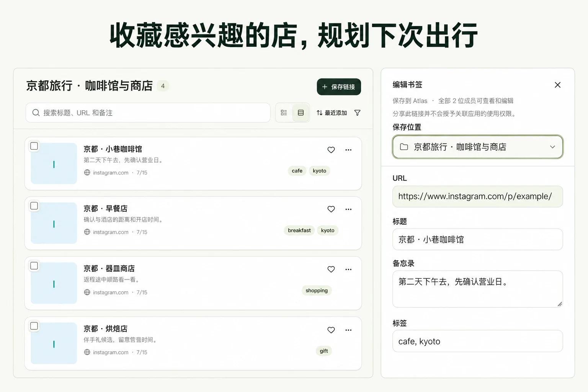Click thumbnail of 京都 · 器皿商店
The width and height of the screenshot is (588, 392).
[54, 283]
